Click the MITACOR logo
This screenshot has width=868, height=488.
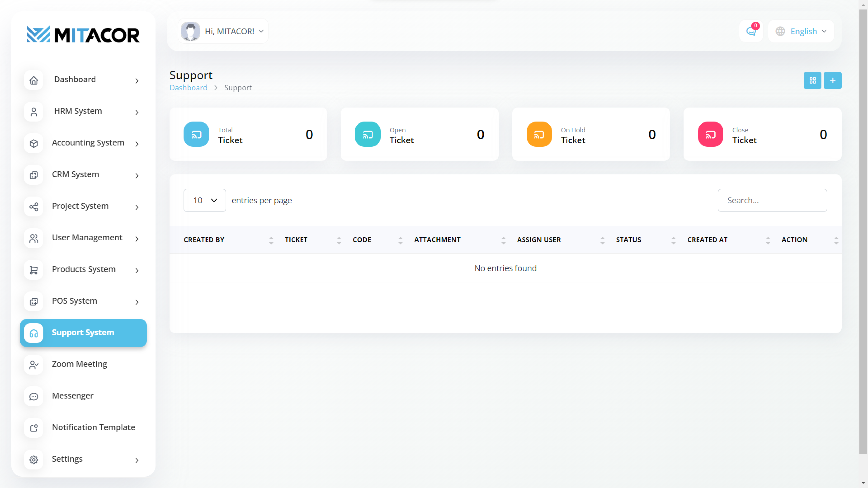tap(83, 35)
